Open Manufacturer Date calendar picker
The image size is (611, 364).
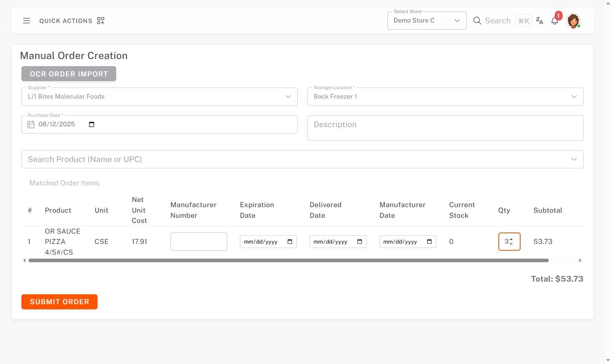[x=429, y=242]
